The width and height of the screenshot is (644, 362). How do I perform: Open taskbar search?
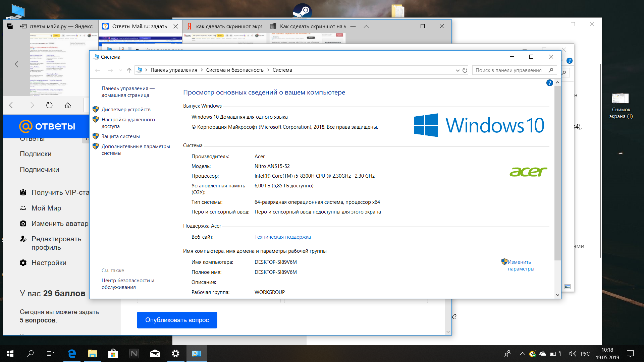[x=30, y=354]
